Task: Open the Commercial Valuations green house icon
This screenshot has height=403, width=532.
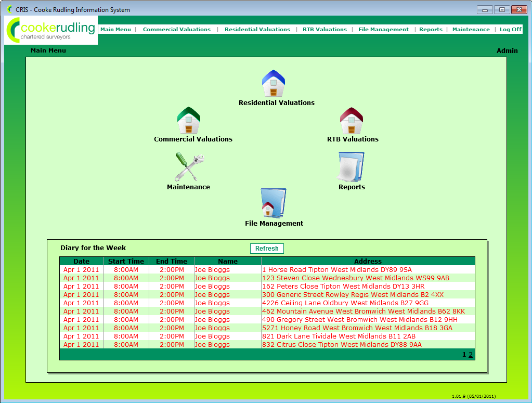Action: tap(189, 121)
